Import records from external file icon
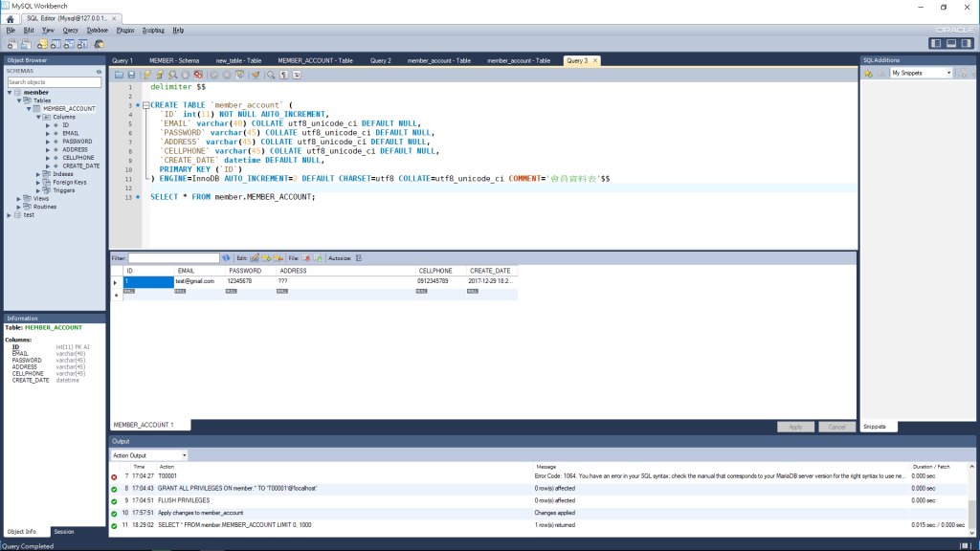Image resolution: width=980 pixels, height=551 pixels. click(x=318, y=258)
